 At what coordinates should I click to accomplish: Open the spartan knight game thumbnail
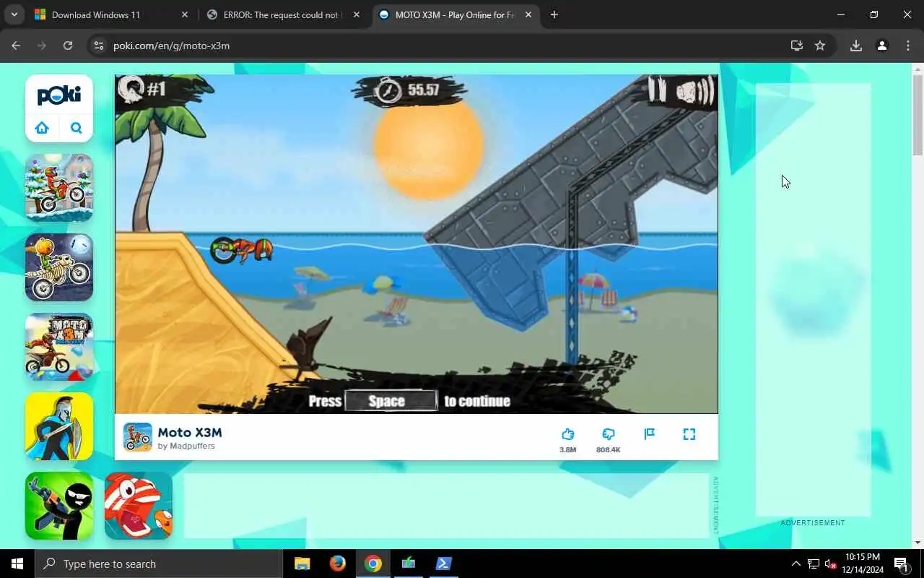tap(59, 426)
